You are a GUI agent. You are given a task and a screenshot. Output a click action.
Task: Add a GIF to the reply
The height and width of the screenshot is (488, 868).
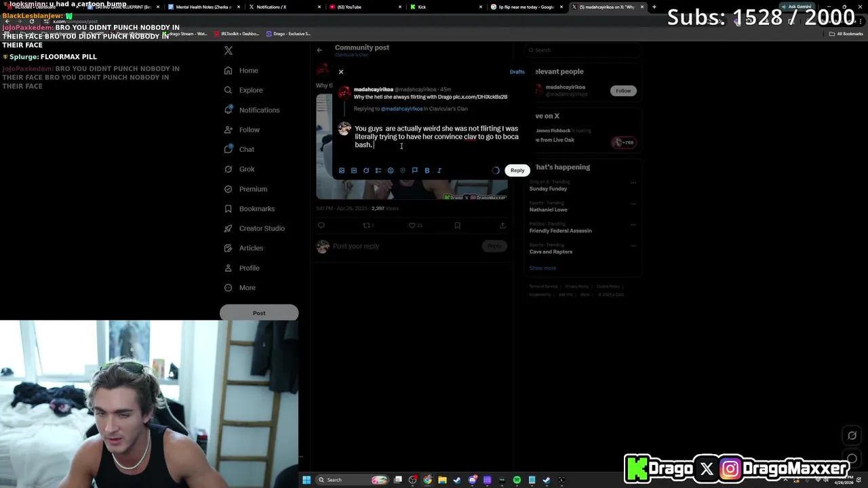coord(354,171)
